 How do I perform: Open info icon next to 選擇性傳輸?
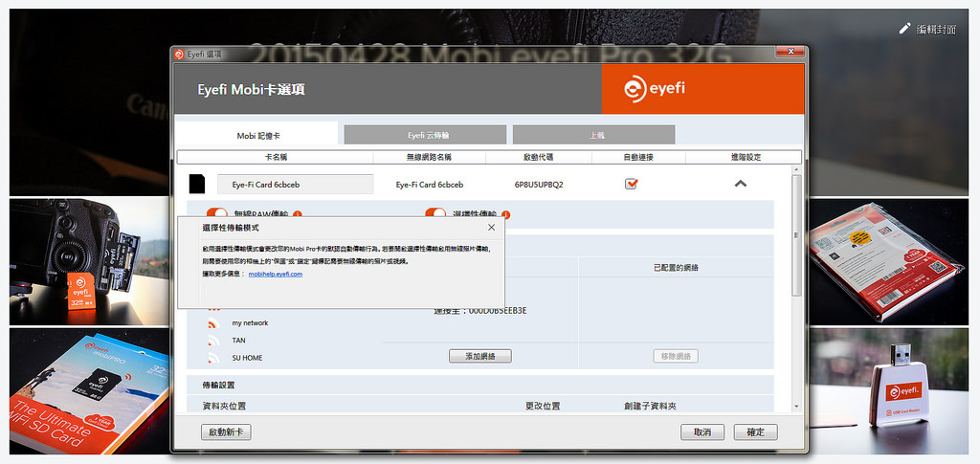[x=505, y=214]
